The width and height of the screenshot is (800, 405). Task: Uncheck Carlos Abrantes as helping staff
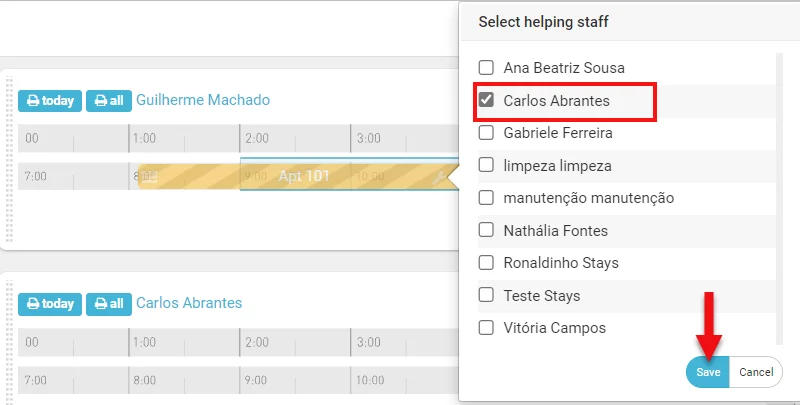click(487, 100)
